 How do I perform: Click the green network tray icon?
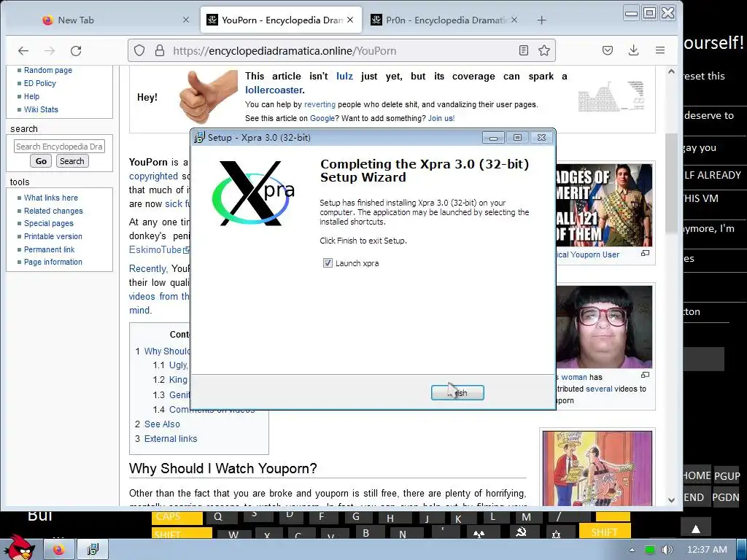click(650, 550)
